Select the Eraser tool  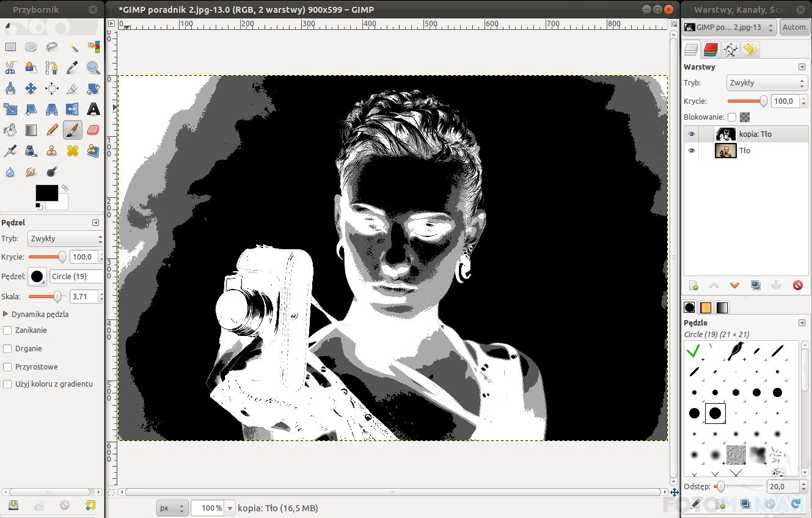click(x=93, y=130)
